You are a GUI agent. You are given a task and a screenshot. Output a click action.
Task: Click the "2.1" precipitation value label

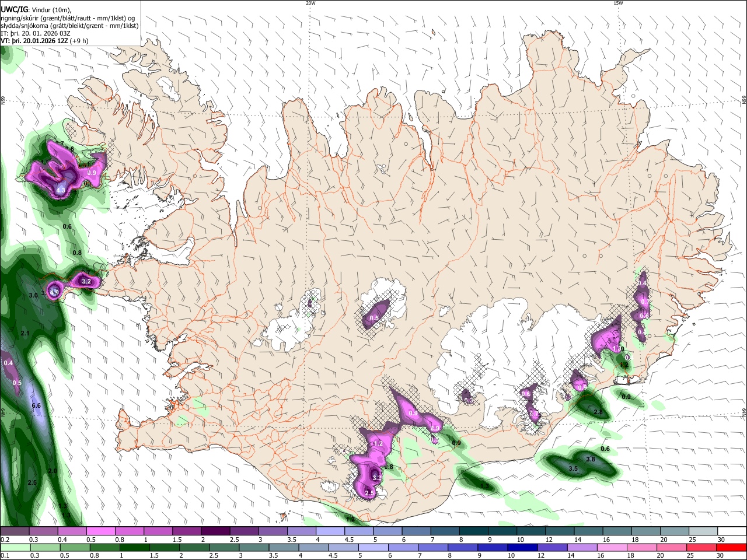coord(25,333)
